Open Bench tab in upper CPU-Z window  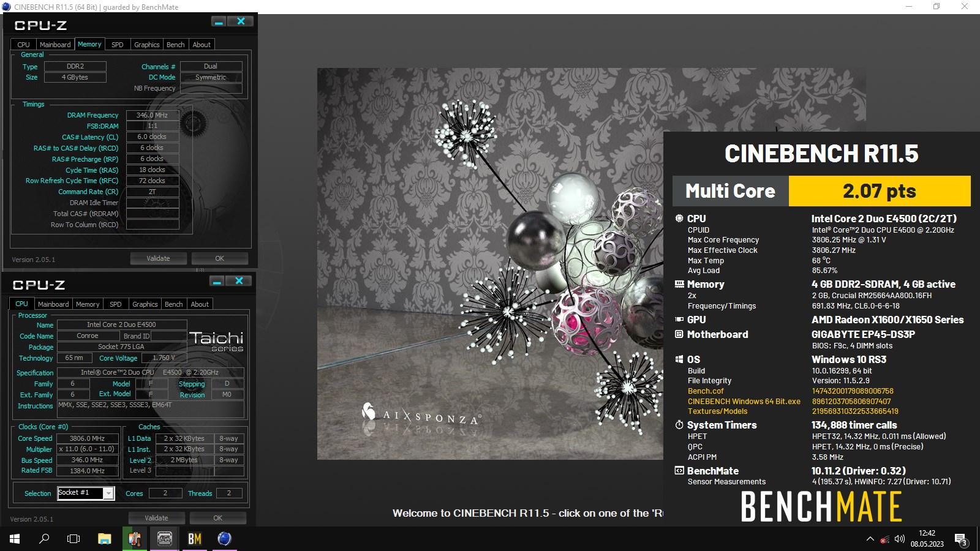(176, 45)
